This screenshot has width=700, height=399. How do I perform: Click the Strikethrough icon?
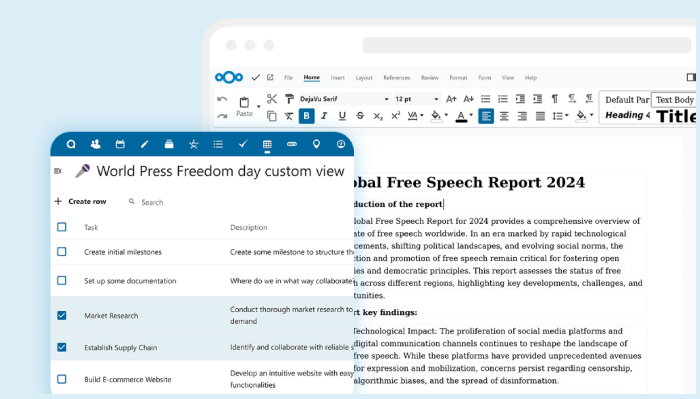point(360,116)
